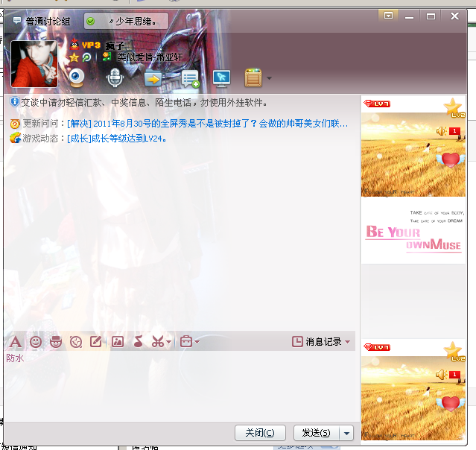Image resolution: width=476 pixels, height=450 pixels.
Task: Switch to the 少年思绪 chat tab
Action: coord(126,22)
